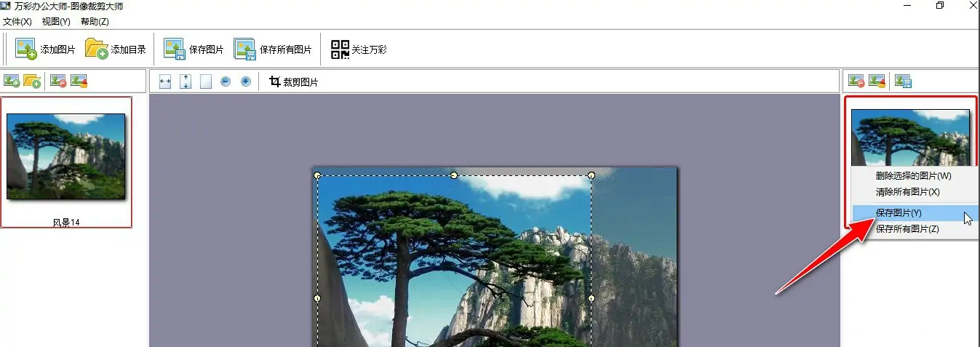Viewport: 980px width, 347px height.
Task: Open the 帮助(Z) menu
Action: click(x=95, y=22)
